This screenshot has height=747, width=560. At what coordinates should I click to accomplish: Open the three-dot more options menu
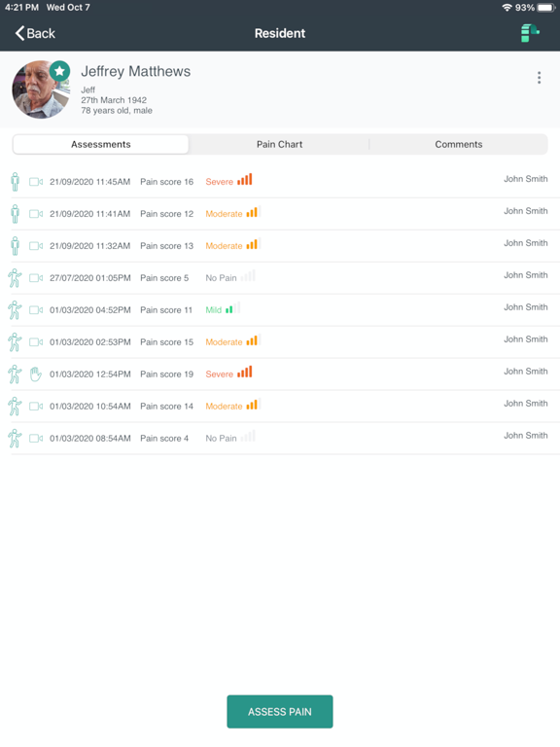pos(539,78)
